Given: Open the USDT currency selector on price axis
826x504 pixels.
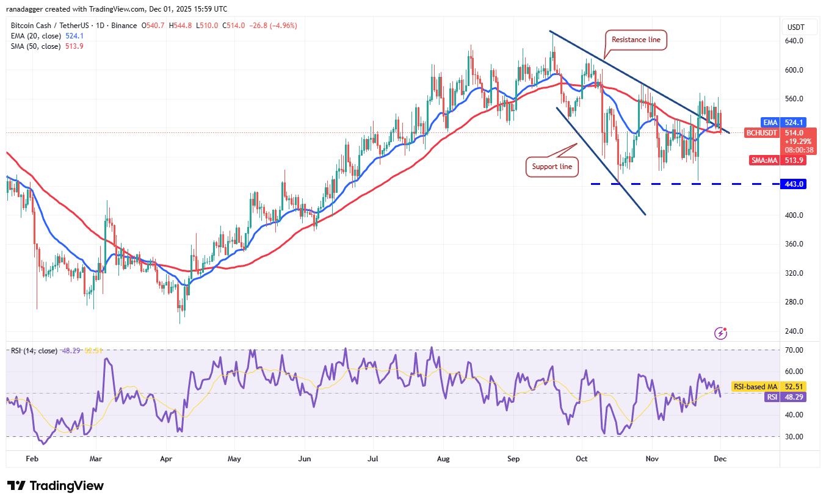Looking at the screenshot, I should pos(795,27).
